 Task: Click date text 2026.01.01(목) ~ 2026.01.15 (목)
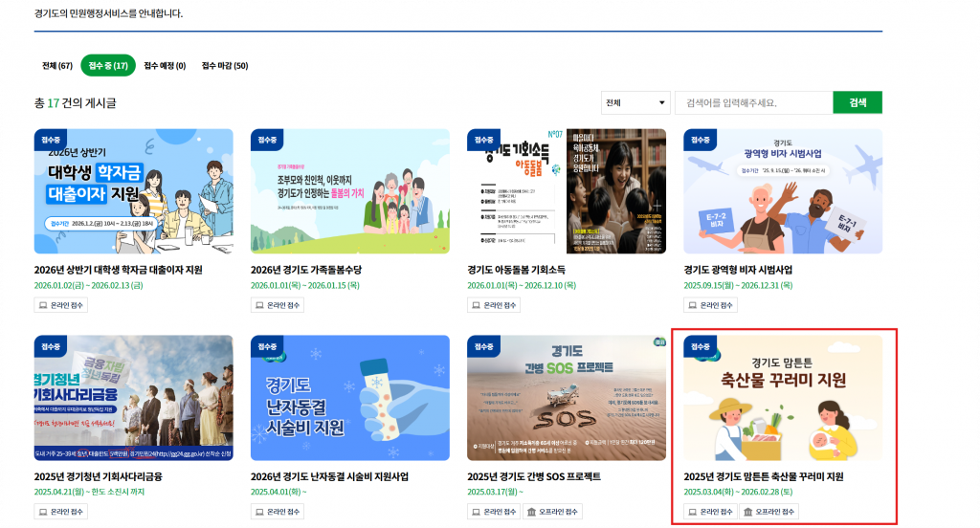(x=305, y=286)
